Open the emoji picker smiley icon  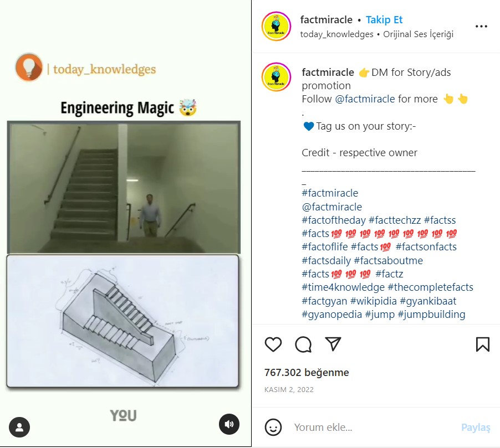point(273,427)
